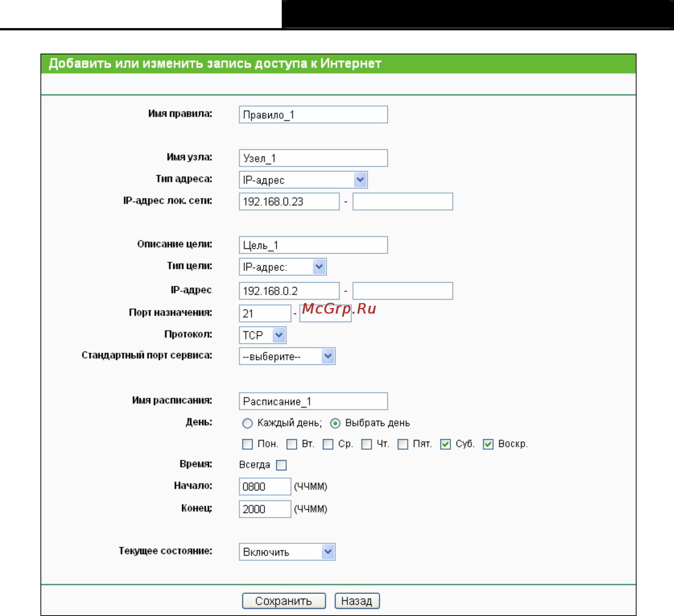Open the Тип адреса dropdown

pos(303,180)
